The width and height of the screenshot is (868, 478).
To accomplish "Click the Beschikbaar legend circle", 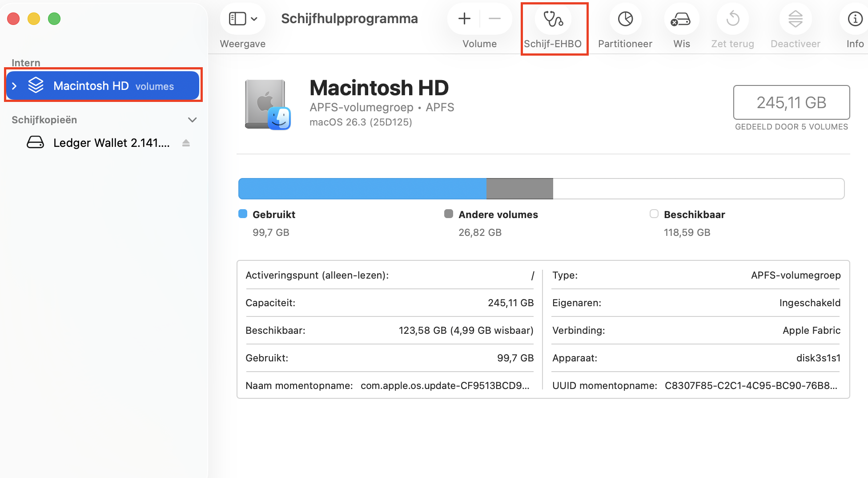I will point(654,214).
